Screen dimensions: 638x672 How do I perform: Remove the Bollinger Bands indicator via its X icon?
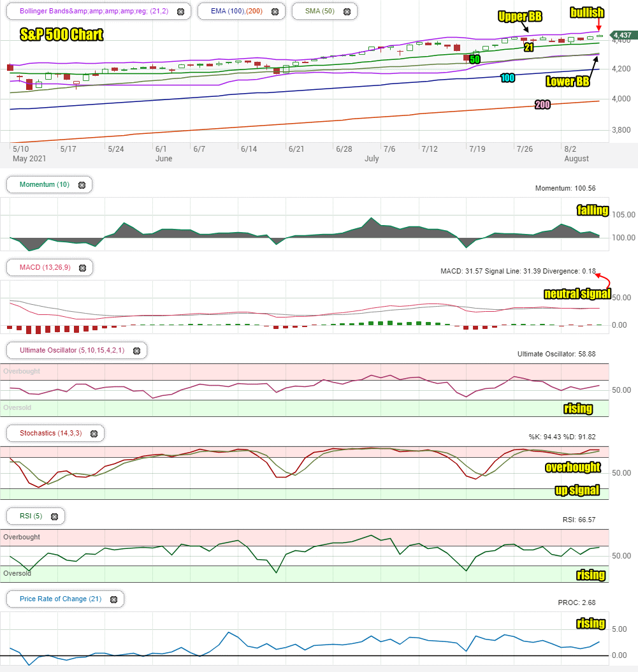pyautogui.click(x=181, y=11)
